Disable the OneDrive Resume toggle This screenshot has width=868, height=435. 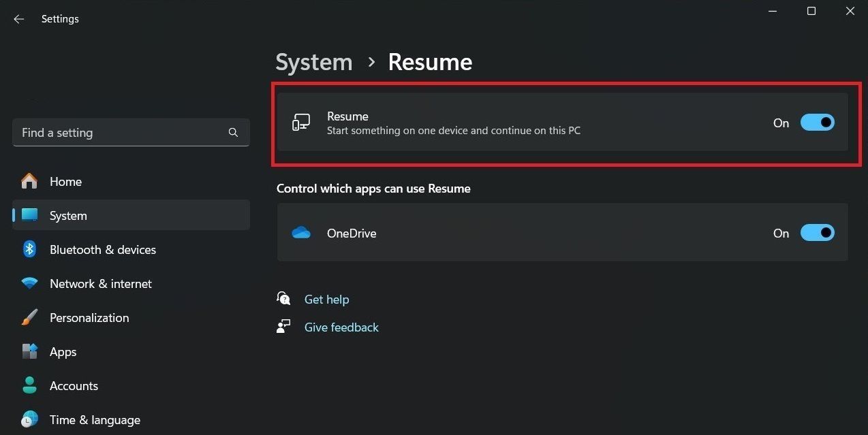817,233
